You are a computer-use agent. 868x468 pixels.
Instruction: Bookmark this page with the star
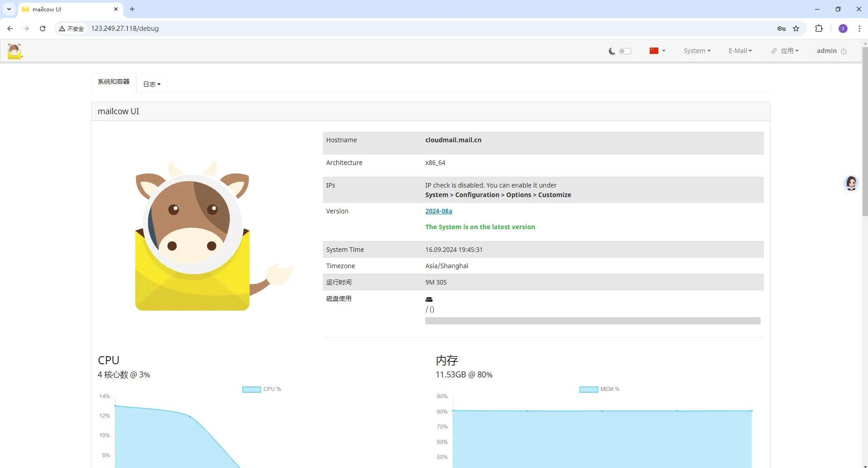point(796,29)
